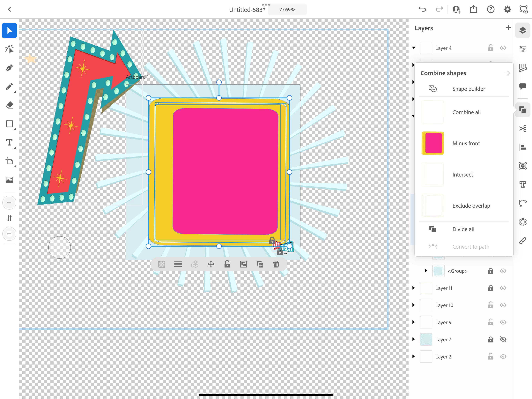Select the Eraser tool

click(x=9, y=105)
